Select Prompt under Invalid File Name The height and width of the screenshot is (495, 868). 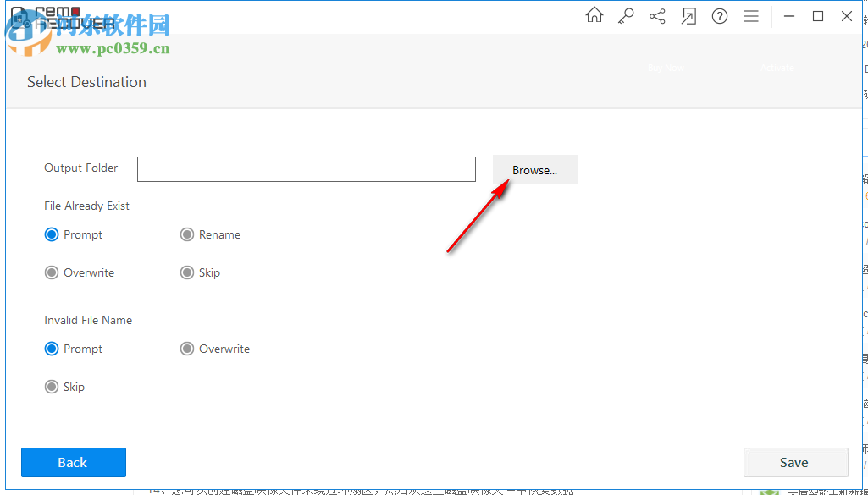[x=52, y=349]
